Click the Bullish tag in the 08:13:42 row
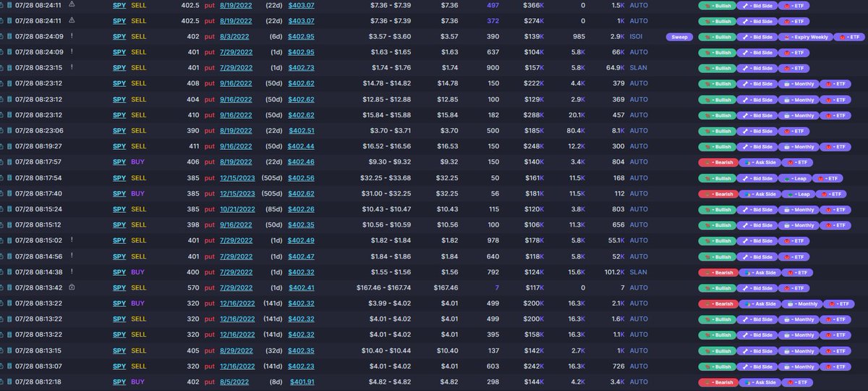Viewport: 868px width, 391px height. pyautogui.click(x=717, y=288)
